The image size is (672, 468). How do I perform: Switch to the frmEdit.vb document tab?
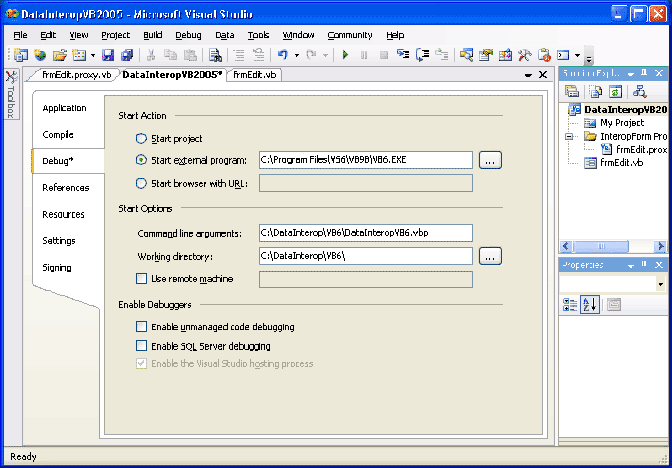pos(254,75)
